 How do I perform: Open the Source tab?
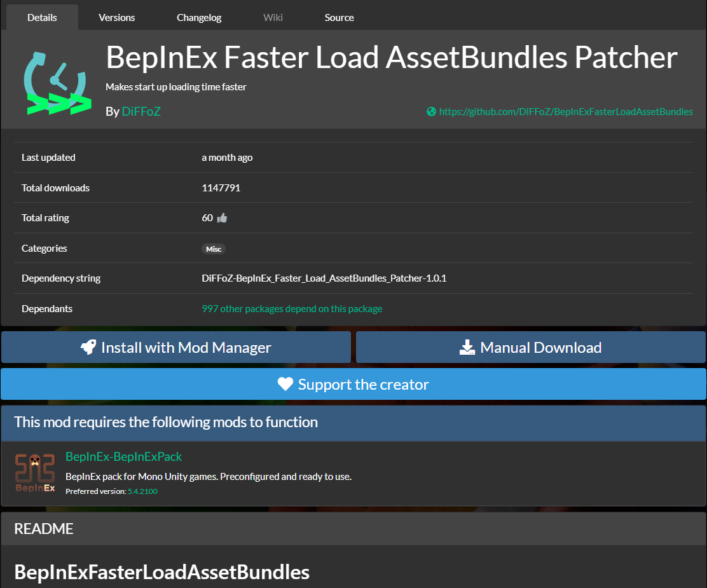coord(339,18)
